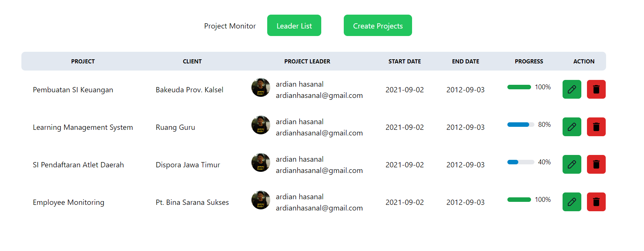
Task: Click the email address in the first row
Action: [319, 95]
